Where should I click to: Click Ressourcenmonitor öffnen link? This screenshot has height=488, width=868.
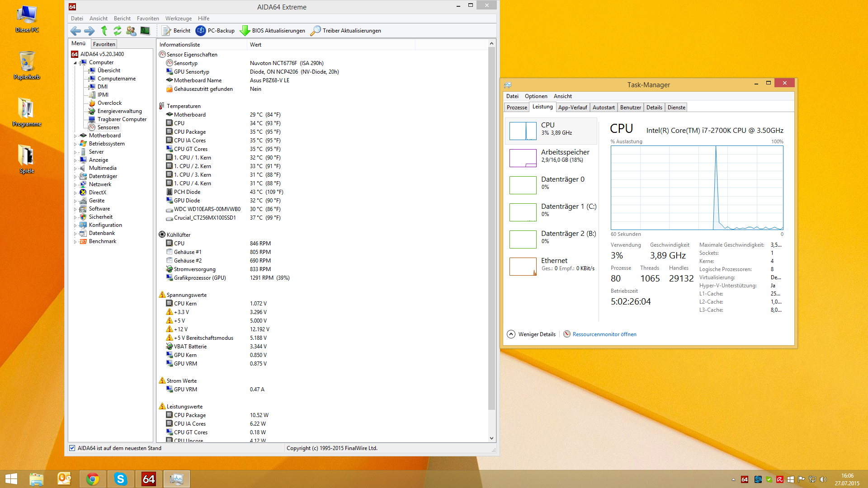coord(604,334)
